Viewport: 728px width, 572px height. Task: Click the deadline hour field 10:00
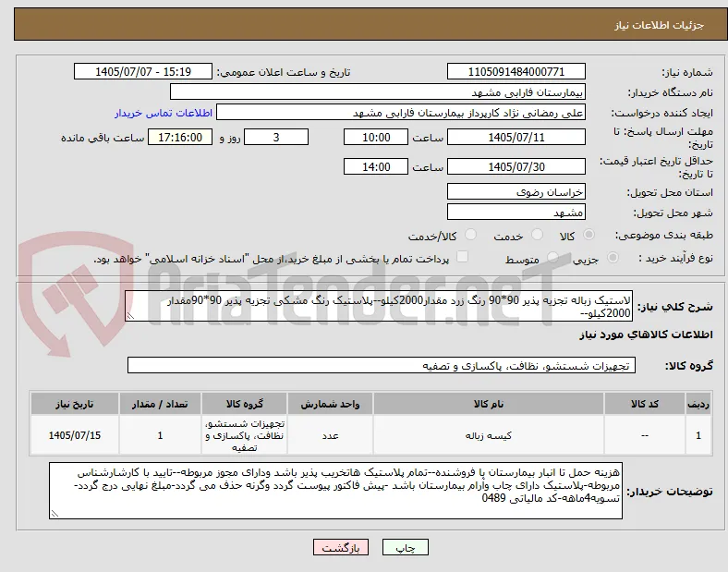click(376, 137)
